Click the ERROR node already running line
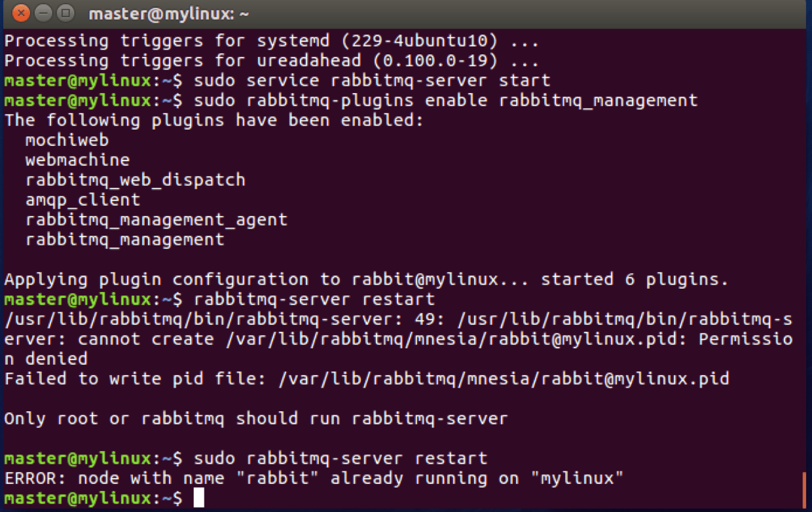 pos(314,478)
